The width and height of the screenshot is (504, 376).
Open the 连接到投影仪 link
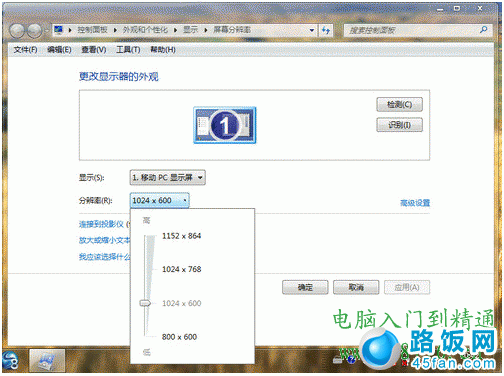(x=101, y=224)
